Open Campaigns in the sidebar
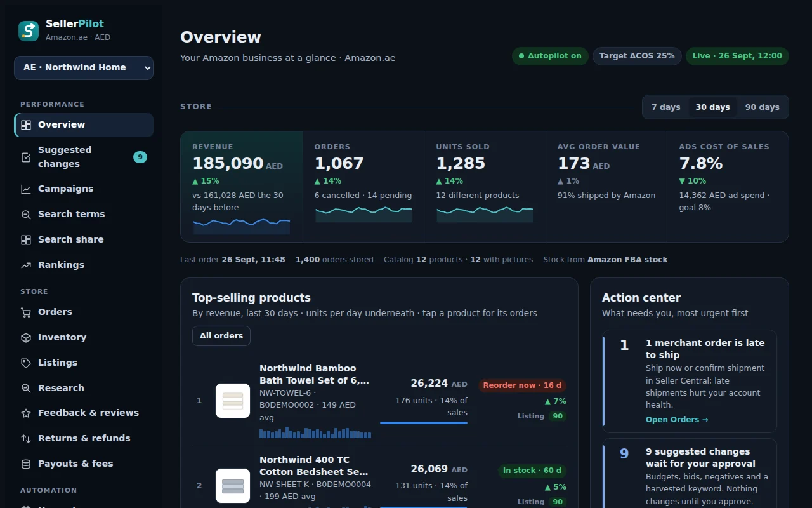This screenshot has width=812, height=508. [84, 189]
